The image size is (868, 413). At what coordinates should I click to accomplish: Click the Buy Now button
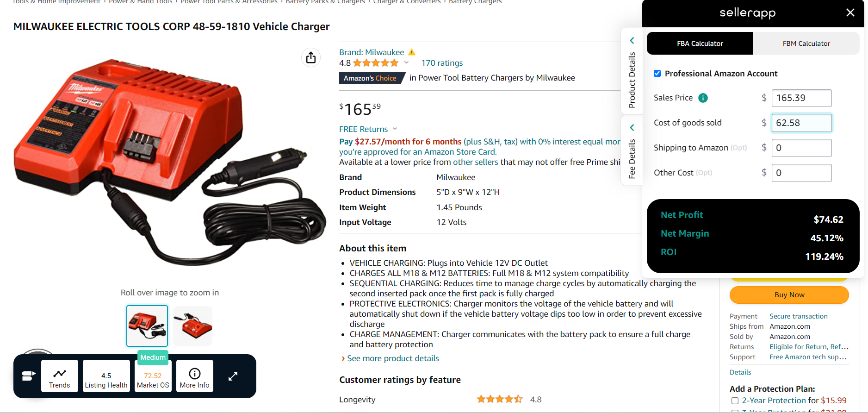coord(789,295)
